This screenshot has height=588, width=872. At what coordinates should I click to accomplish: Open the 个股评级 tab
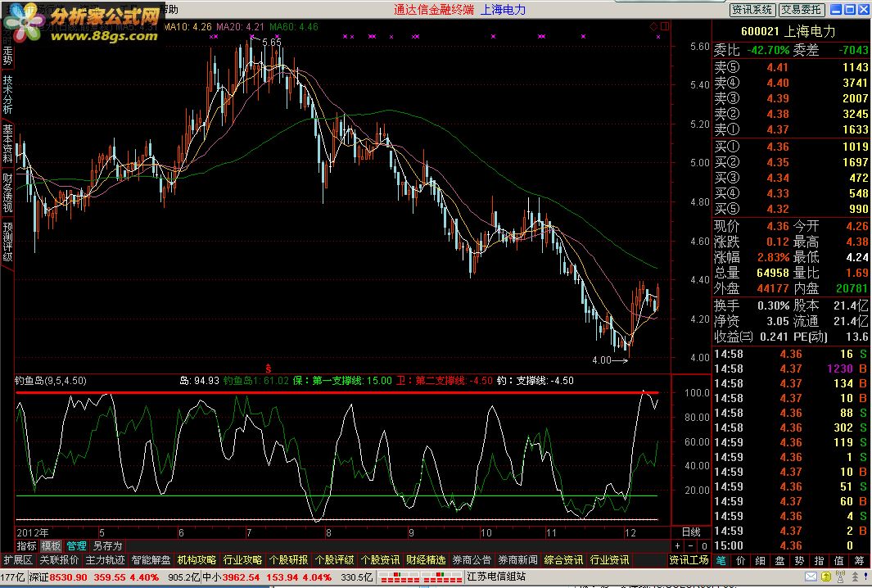[x=334, y=560]
